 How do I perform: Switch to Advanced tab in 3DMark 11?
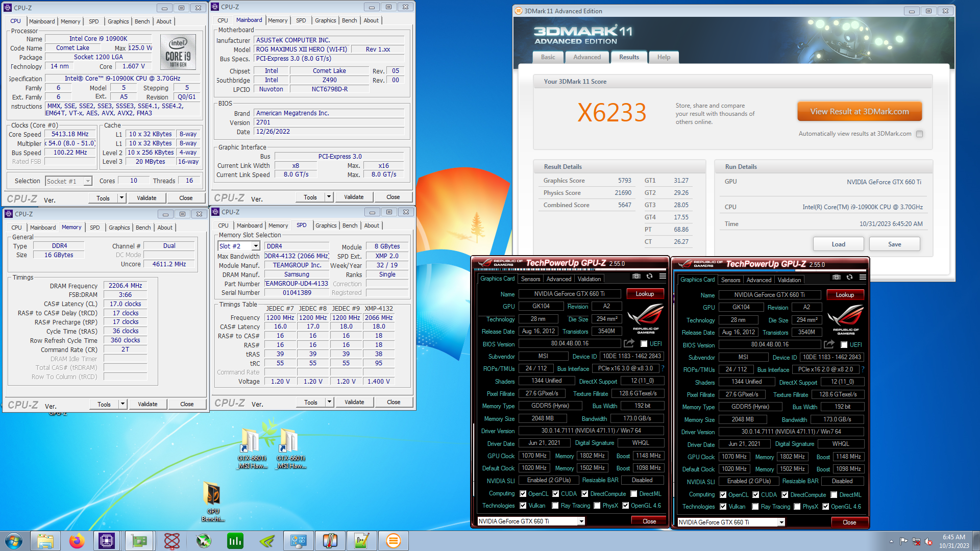(x=586, y=57)
